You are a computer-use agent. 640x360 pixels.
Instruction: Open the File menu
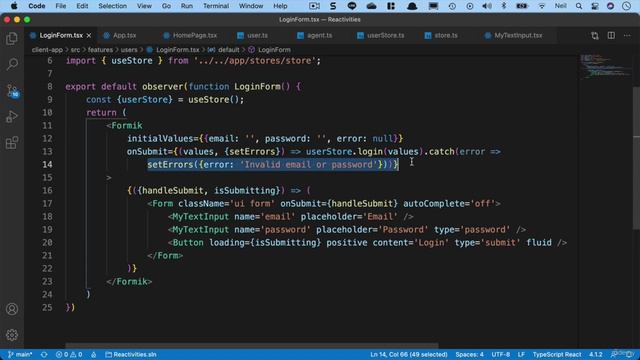pyautogui.click(x=61, y=6)
